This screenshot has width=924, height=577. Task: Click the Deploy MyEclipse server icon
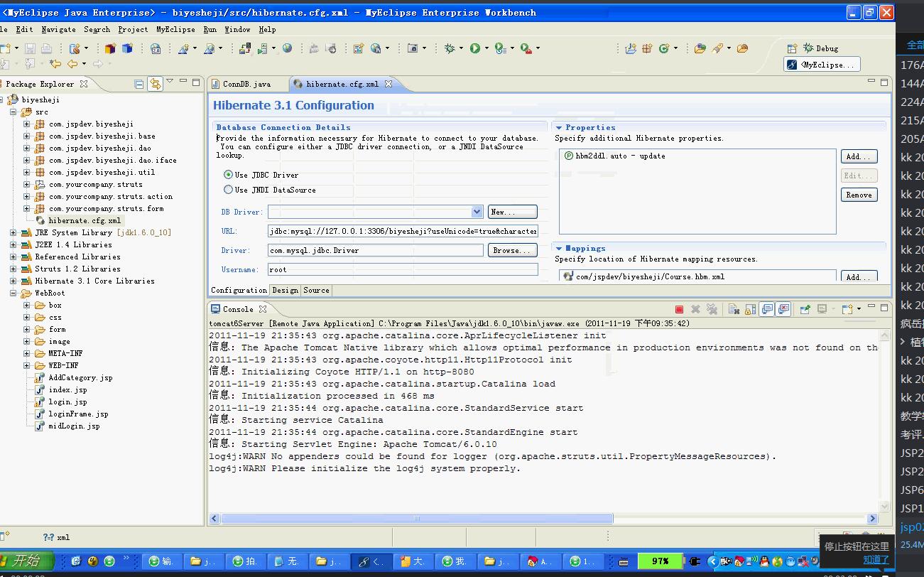(x=245, y=48)
